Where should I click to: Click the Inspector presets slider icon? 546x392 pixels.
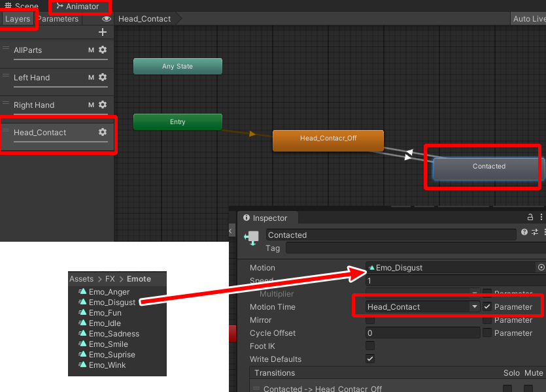click(534, 233)
